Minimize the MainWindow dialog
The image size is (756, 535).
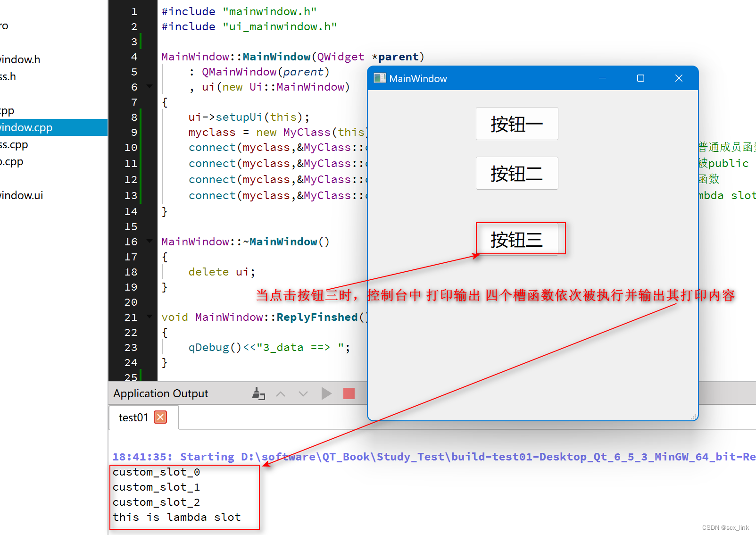point(602,78)
